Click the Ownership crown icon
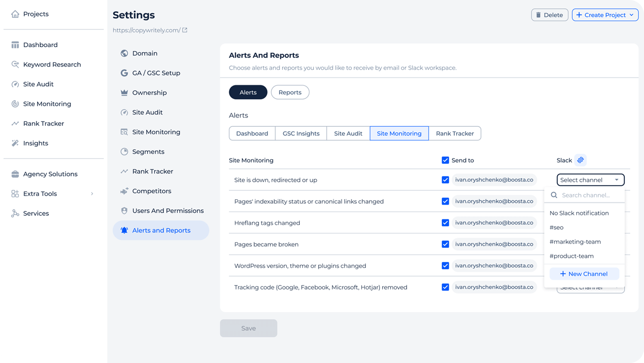The image size is (644, 363). (124, 93)
